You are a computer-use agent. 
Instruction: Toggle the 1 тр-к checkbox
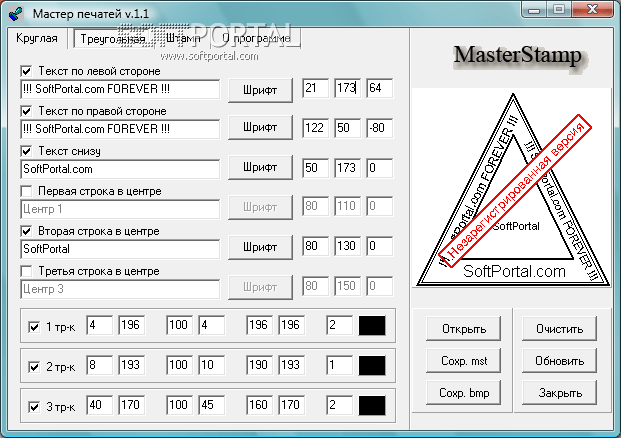[x=34, y=327]
